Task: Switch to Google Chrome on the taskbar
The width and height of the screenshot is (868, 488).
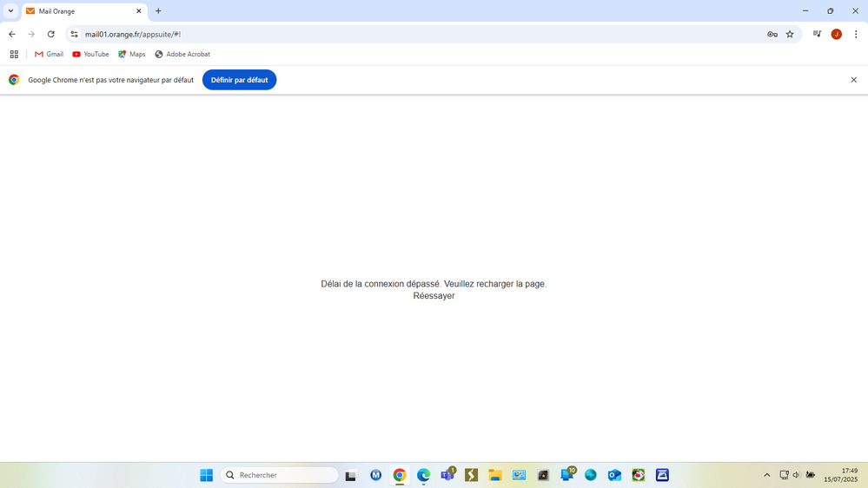Action: pyautogui.click(x=400, y=475)
